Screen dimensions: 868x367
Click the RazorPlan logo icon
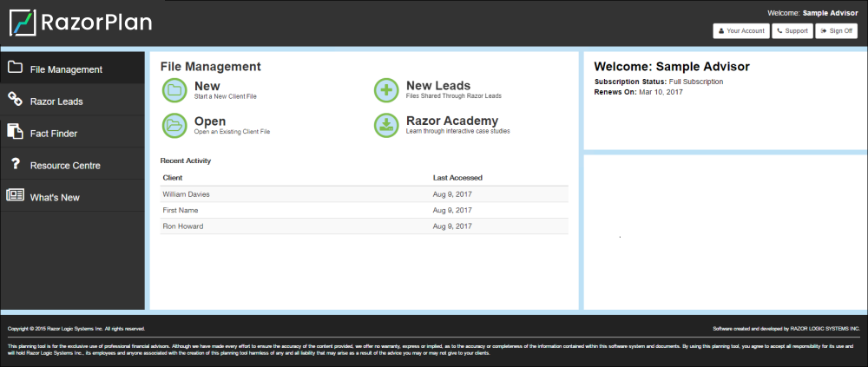(23, 23)
